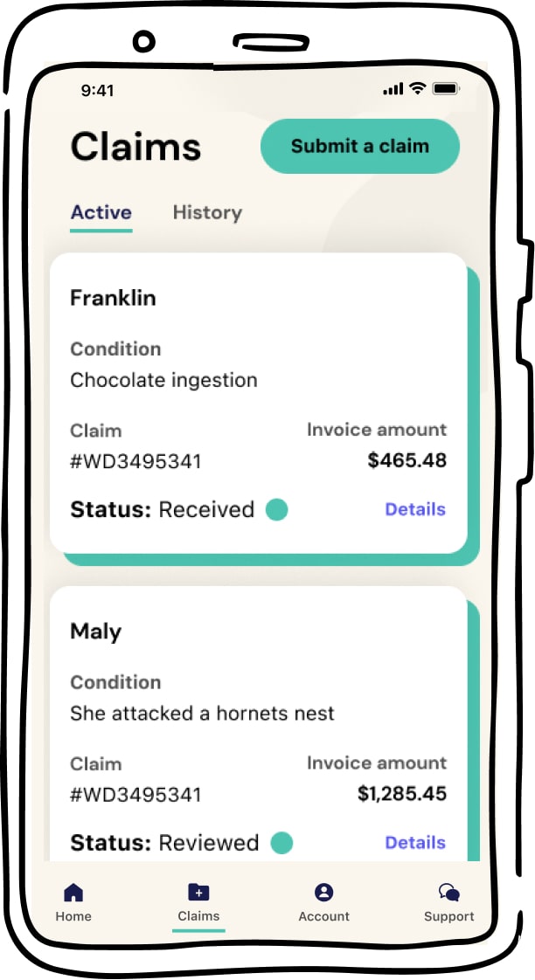Tap the 9:41 clock in status bar
Screen dimensions: 535x980
98,90
